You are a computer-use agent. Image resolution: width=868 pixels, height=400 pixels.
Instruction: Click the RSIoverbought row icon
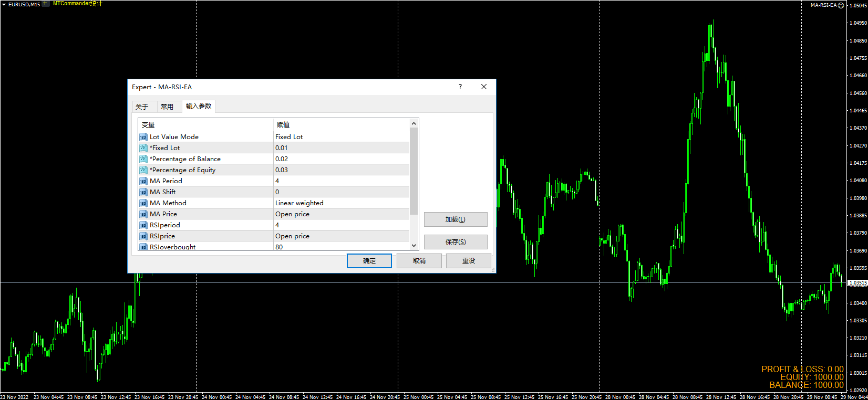[x=143, y=247]
